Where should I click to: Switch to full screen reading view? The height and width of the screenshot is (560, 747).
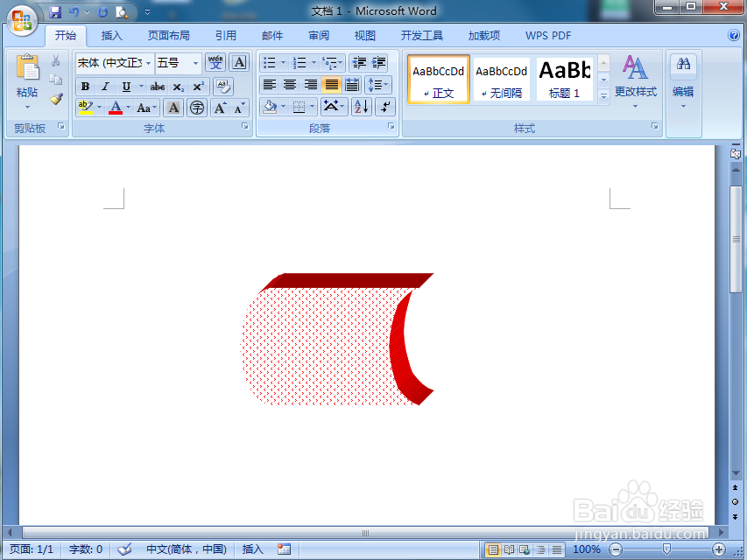509,549
